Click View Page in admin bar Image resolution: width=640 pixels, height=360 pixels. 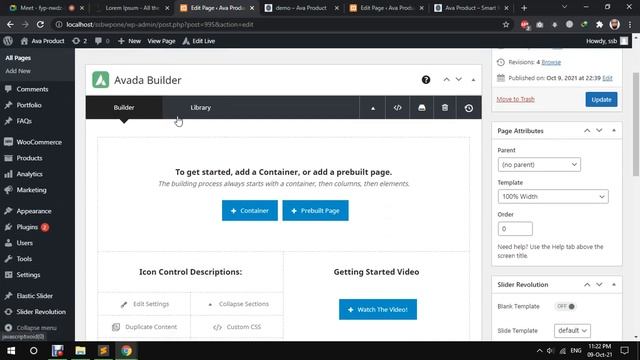point(161,41)
